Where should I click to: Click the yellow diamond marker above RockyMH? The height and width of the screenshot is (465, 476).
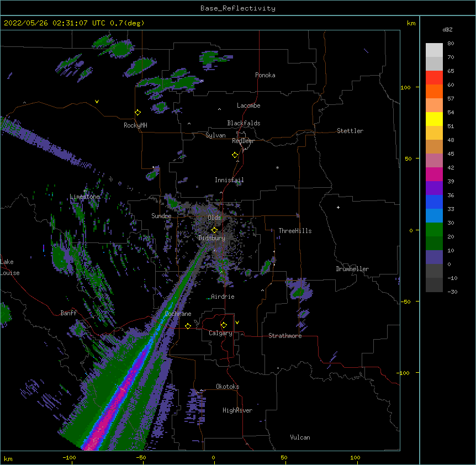click(138, 113)
